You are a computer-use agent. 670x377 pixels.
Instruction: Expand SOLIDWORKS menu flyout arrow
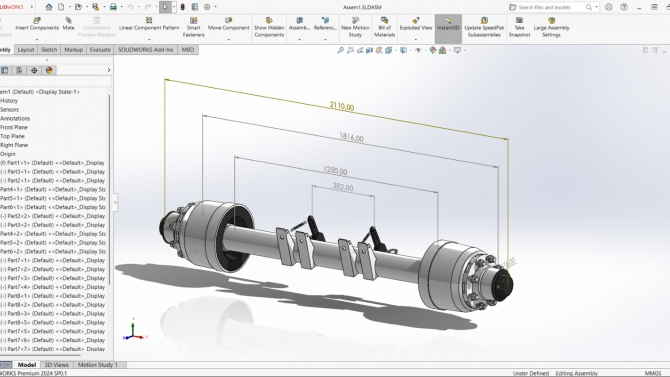(32, 7)
